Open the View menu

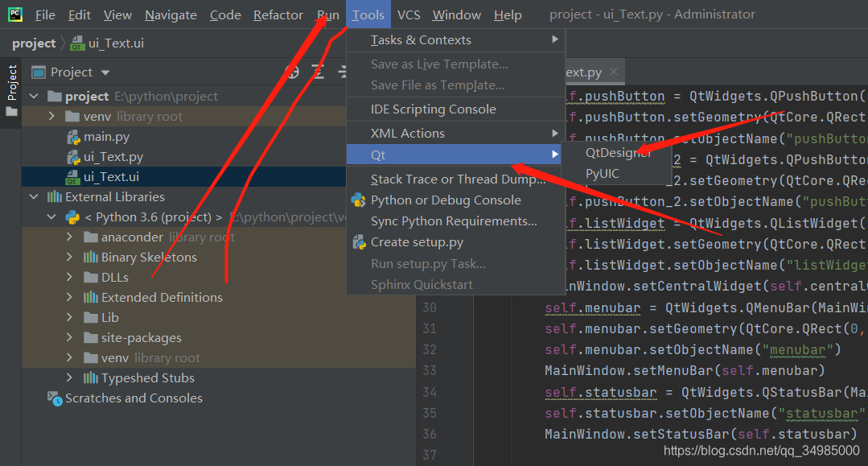pyautogui.click(x=117, y=15)
